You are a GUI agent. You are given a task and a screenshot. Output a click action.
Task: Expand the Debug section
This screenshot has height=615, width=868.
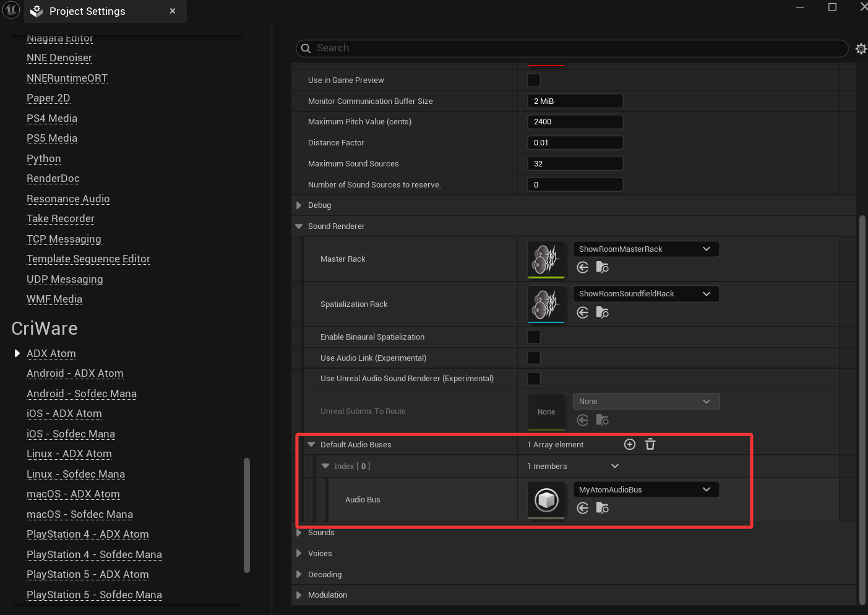tap(299, 205)
